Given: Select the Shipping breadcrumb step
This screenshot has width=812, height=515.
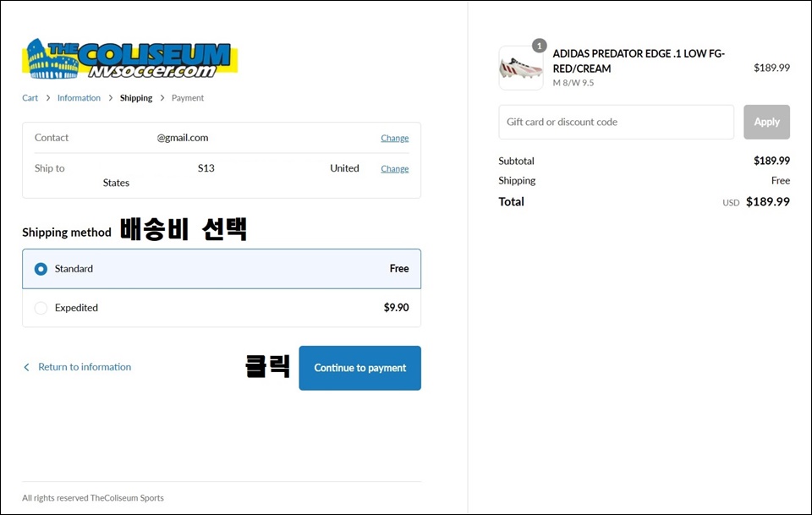Looking at the screenshot, I should [136, 98].
